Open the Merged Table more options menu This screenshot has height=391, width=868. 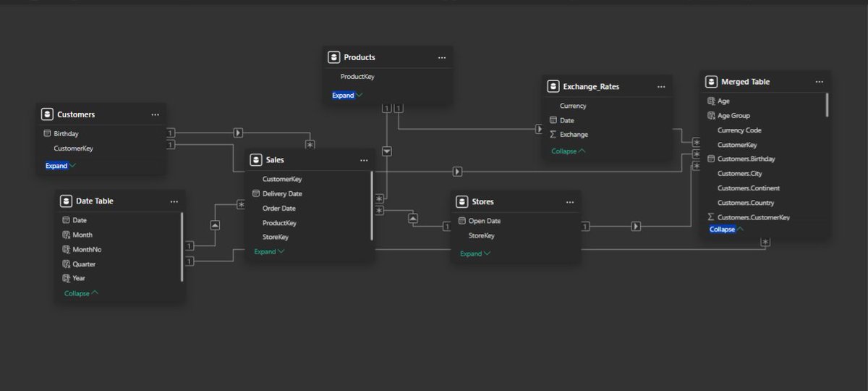[819, 82]
